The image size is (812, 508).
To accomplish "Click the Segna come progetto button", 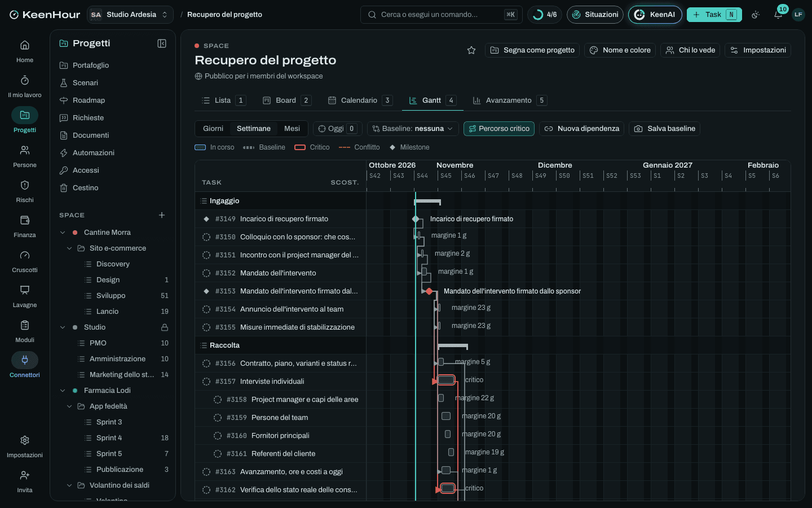I will (x=532, y=50).
